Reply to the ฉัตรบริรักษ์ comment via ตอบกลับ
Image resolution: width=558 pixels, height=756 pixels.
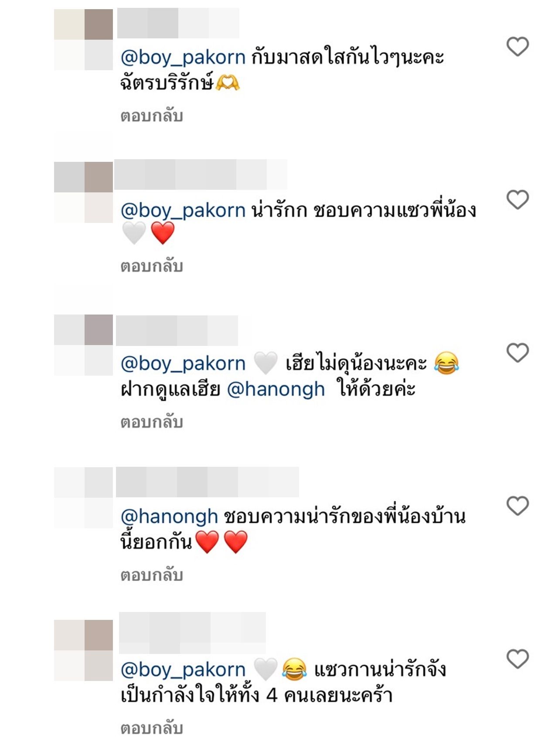click(151, 116)
